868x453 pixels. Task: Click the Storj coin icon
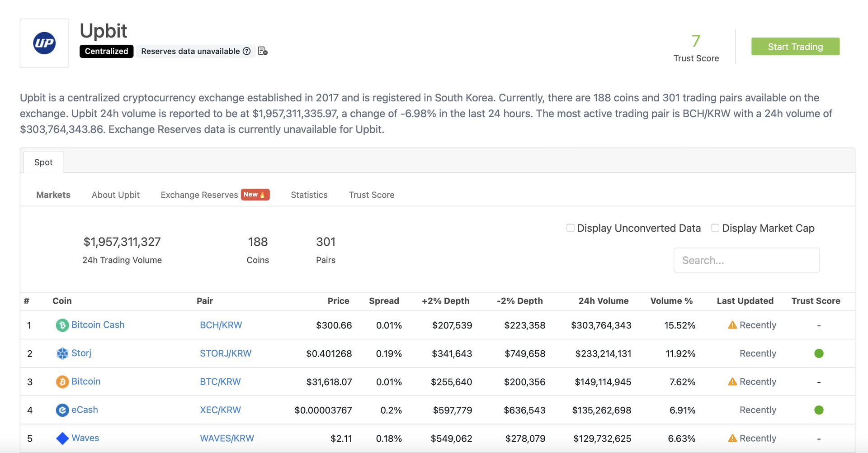coord(62,353)
